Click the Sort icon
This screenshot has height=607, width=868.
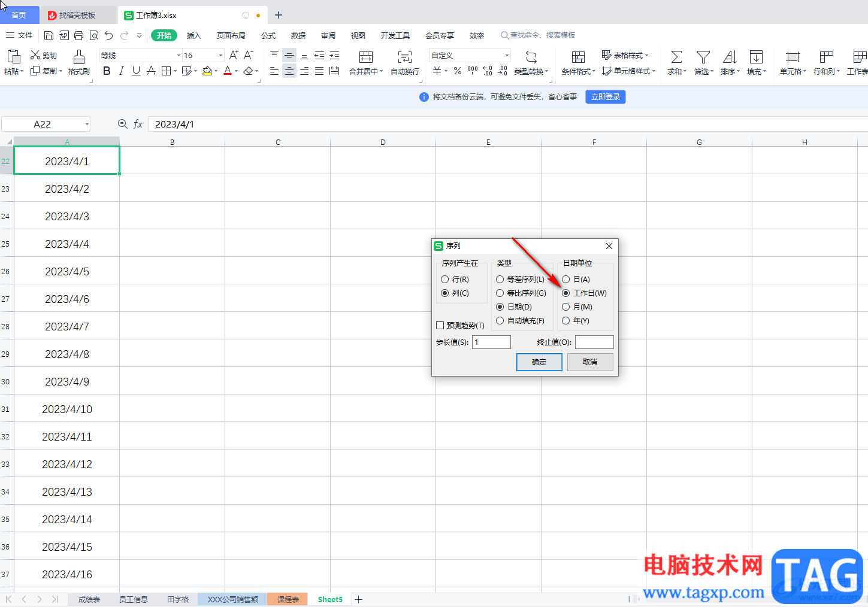730,57
